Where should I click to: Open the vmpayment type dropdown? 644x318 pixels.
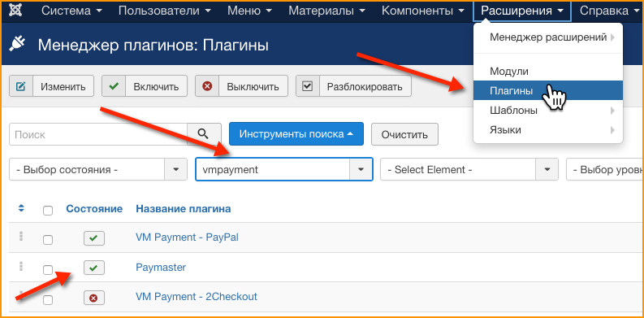click(284, 169)
